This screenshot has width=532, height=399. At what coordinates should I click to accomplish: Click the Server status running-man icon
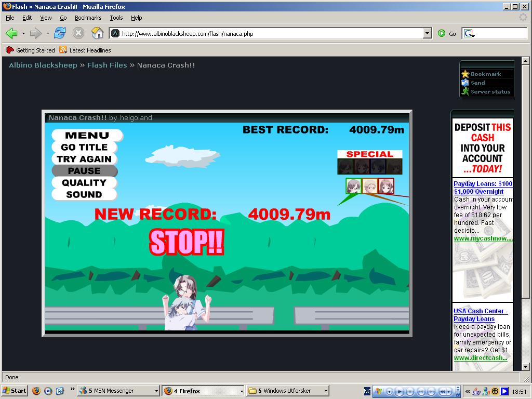[x=465, y=91]
